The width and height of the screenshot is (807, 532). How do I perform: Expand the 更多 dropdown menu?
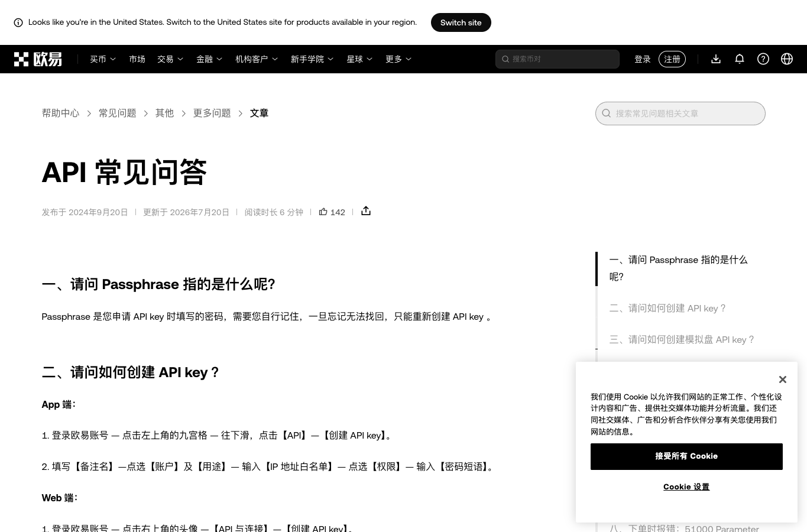[x=398, y=59]
